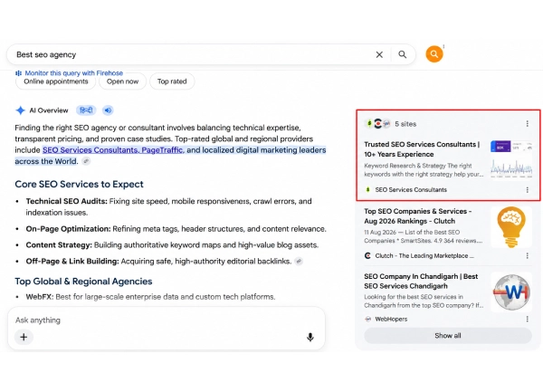Click the microphone voice input icon
The image size is (543, 392).
coord(310,338)
